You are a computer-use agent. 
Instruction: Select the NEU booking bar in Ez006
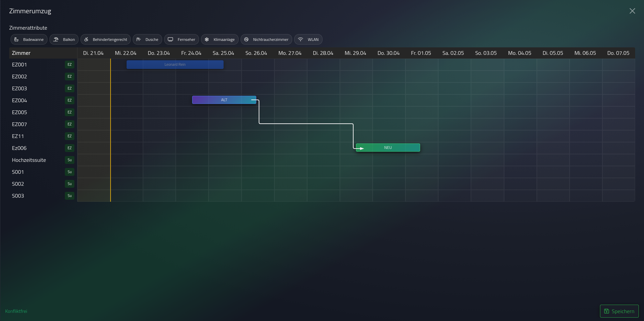[388, 148]
